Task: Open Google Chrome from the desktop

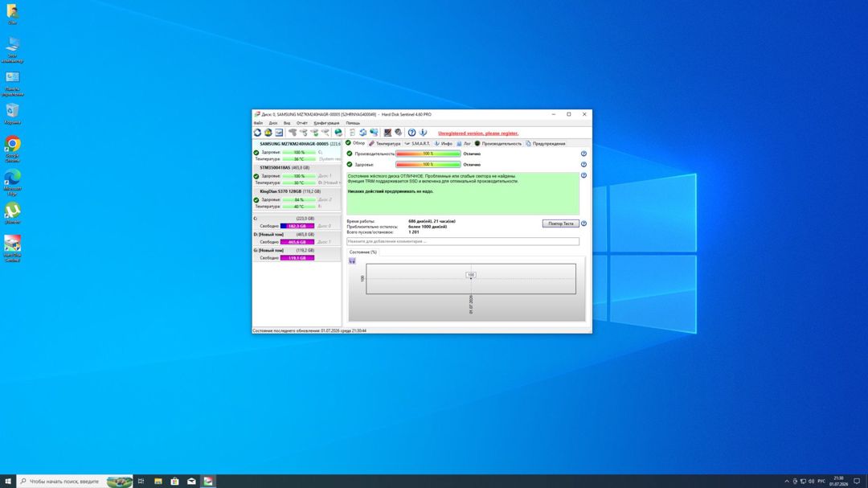Action: pyautogui.click(x=12, y=149)
